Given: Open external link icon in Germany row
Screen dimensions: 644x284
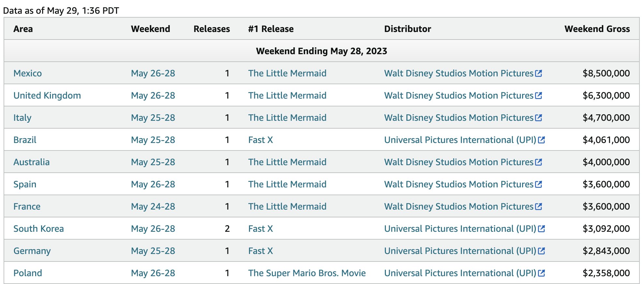Looking at the screenshot, I should [x=541, y=251].
